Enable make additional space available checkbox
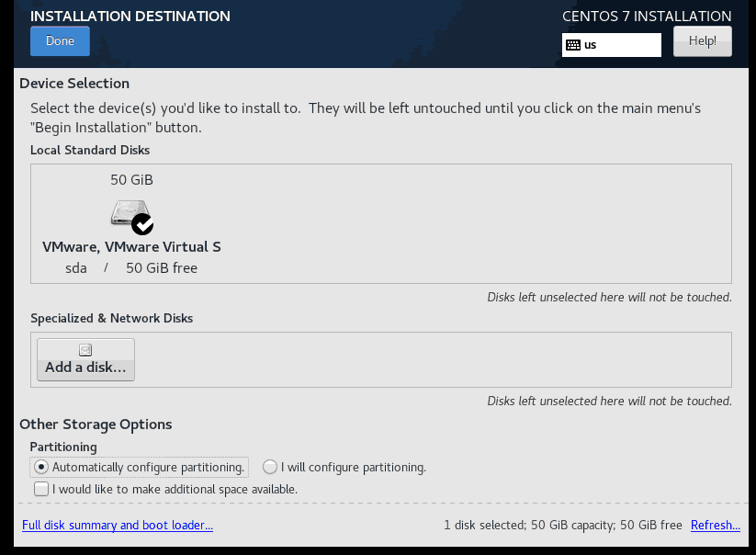Image resolution: width=756 pixels, height=555 pixels. pyautogui.click(x=41, y=489)
